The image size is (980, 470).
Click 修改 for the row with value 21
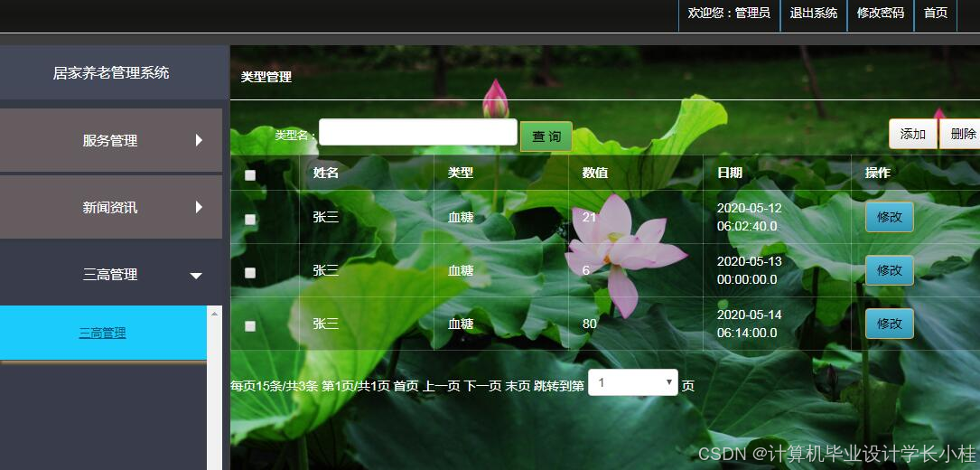(x=890, y=217)
